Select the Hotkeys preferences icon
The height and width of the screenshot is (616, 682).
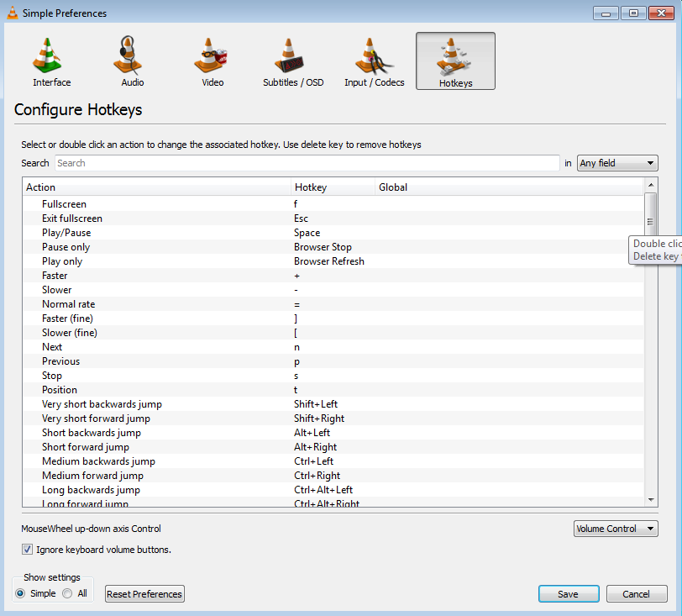tap(455, 61)
